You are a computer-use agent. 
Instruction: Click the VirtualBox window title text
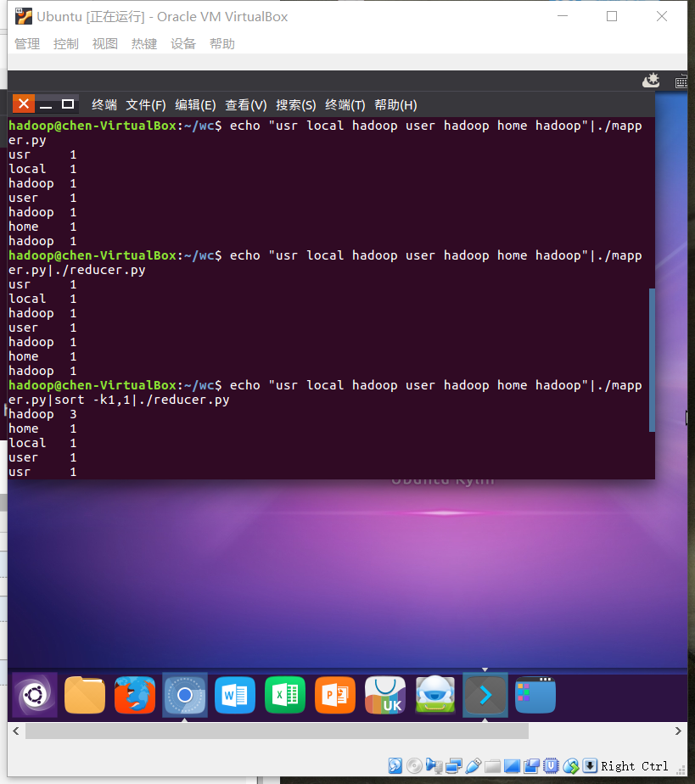[162, 16]
